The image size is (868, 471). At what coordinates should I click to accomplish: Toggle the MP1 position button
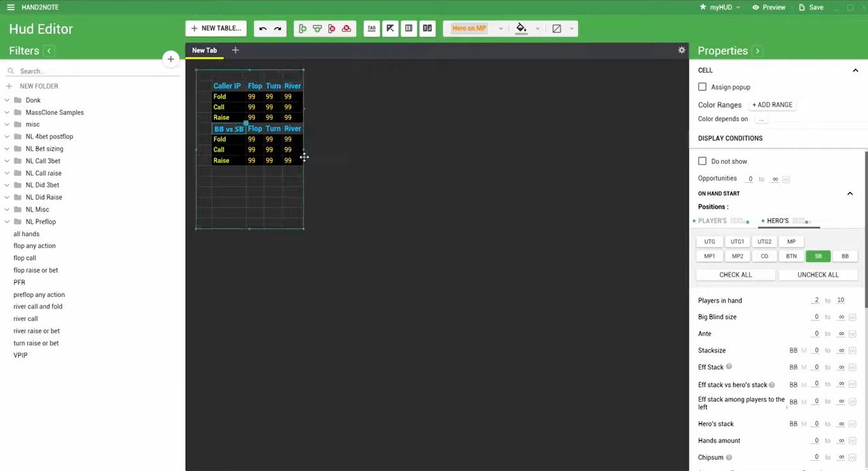point(709,256)
